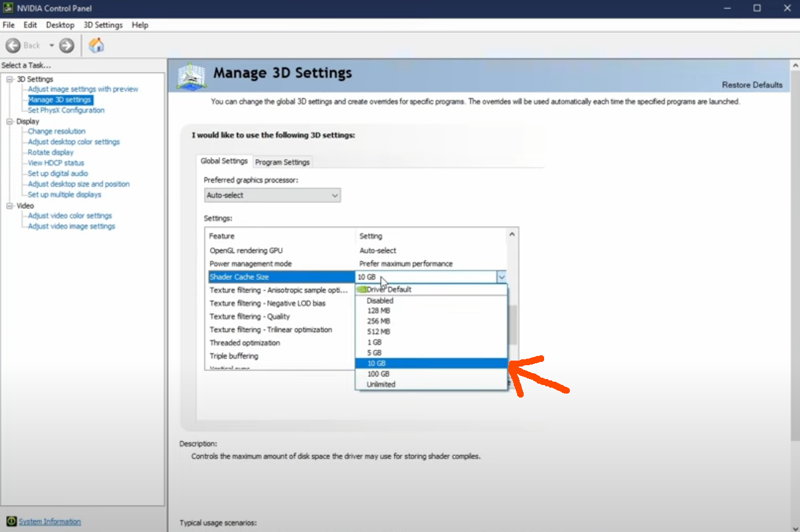This screenshot has width=800, height=532.
Task: Open Set up digital audio
Action: 58,173
